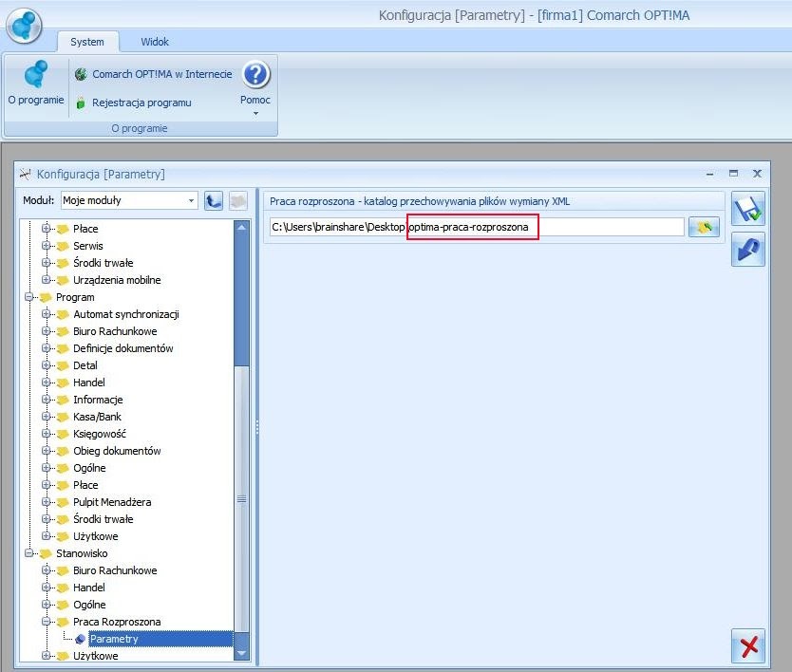Select the topmost Środki trwałe item
The width and height of the screenshot is (792, 672).
104,264
